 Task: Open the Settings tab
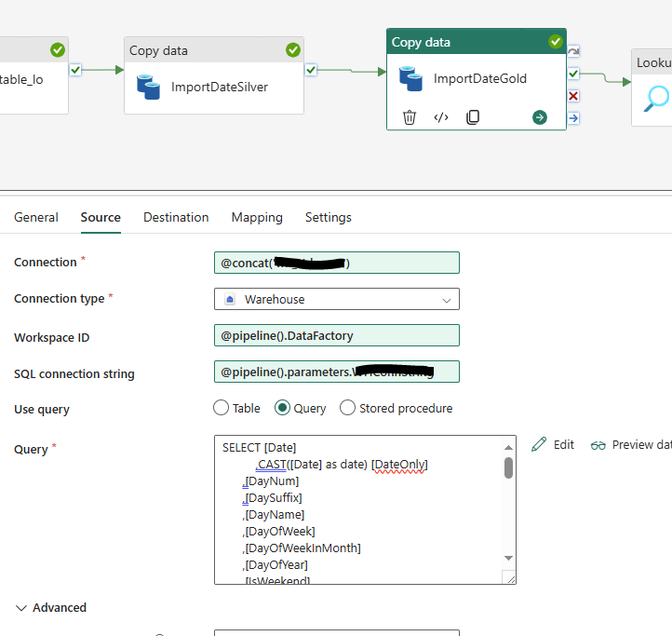[x=329, y=218]
